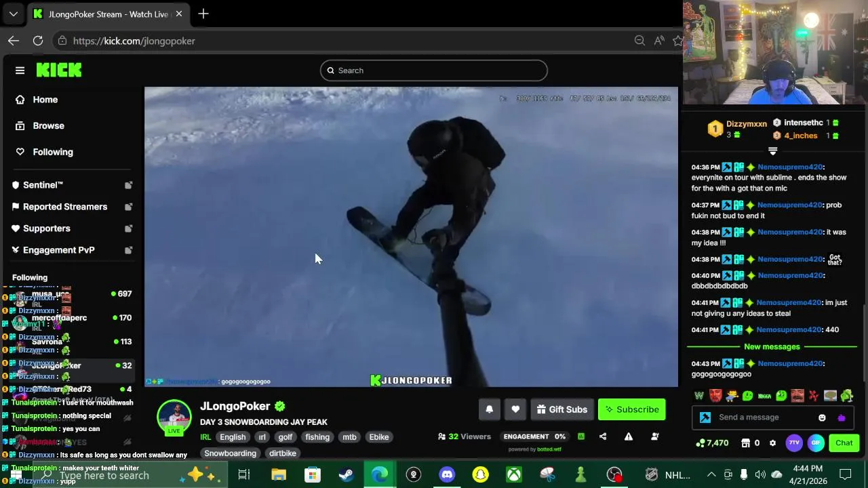Click the green Subscribe button
Viewport: 868px width, 488px height.
point(632,409)
